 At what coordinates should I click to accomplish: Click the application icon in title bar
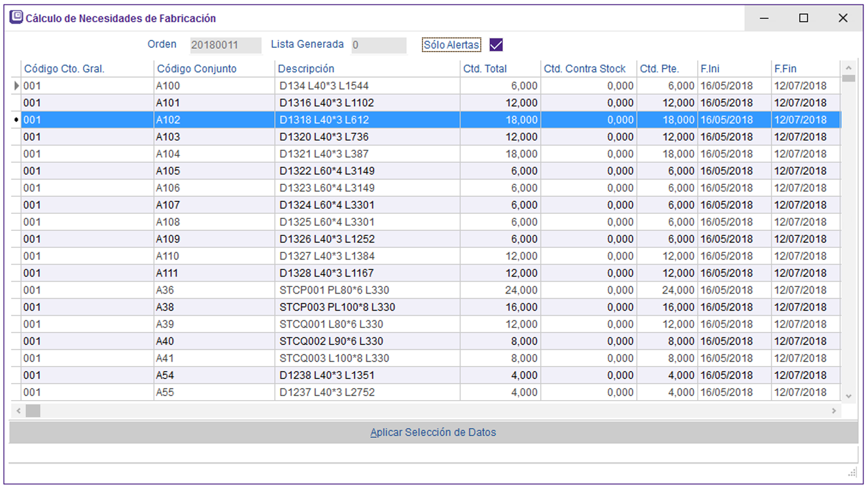tap(16, 18)
